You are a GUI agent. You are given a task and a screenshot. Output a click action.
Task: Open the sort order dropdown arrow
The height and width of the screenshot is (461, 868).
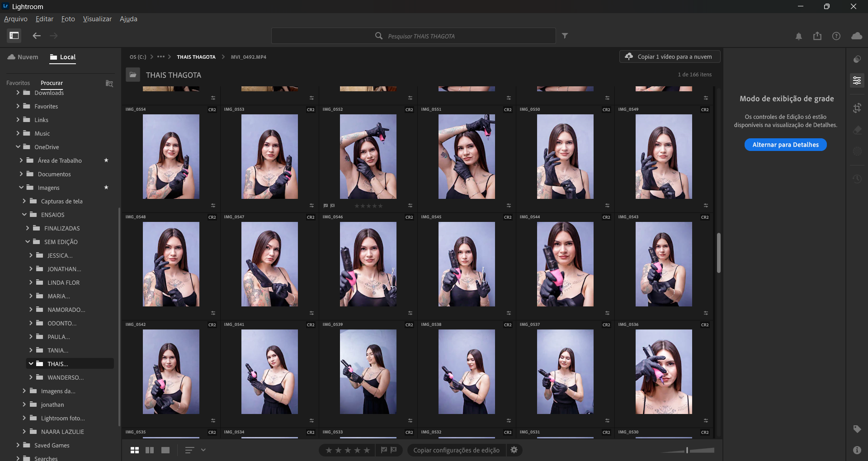pyautogui.click(x=203, y=450)
